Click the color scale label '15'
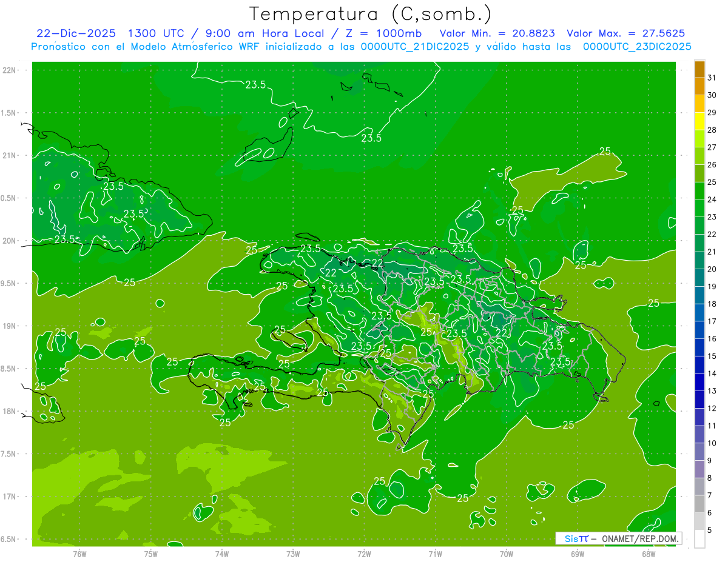 coord(712,356)
